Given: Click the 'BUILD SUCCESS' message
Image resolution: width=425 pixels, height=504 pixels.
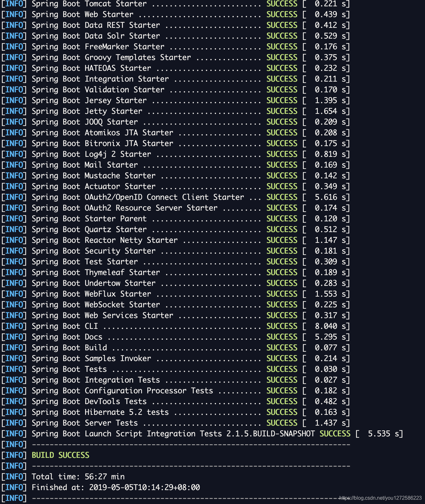Looking at the screenshot, I should pos(60,455).
